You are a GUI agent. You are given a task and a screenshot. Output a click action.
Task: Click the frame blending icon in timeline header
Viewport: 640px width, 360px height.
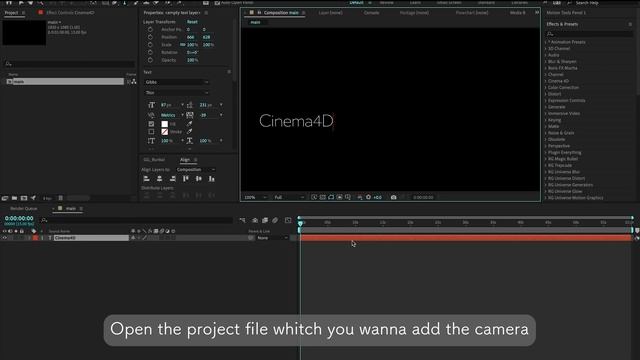tap(265, 220)
